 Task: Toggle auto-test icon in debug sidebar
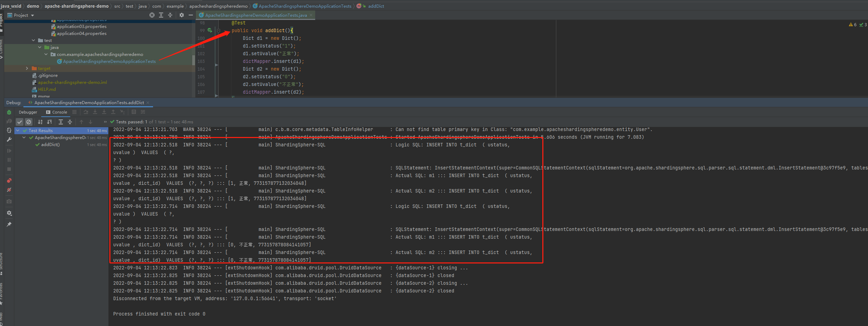tap(9, 130)
